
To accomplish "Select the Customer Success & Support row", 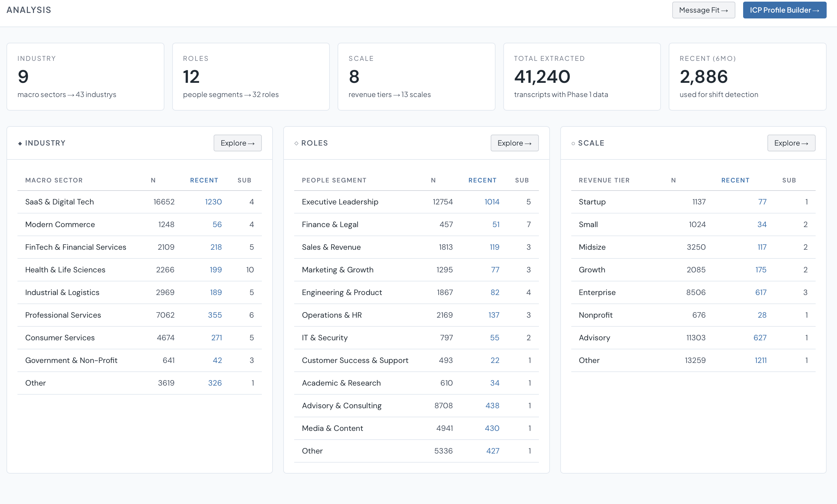I will pyautogui.click(x=416, y=360).
